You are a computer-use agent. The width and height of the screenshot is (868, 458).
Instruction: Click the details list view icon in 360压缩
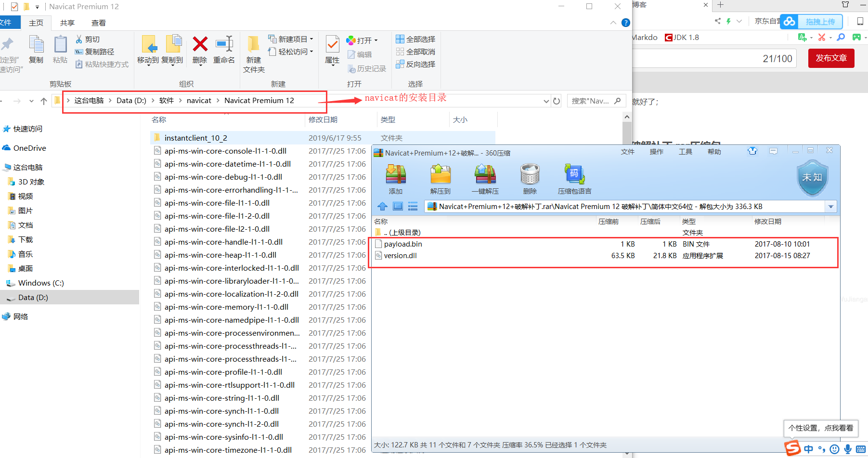[413, 206]
